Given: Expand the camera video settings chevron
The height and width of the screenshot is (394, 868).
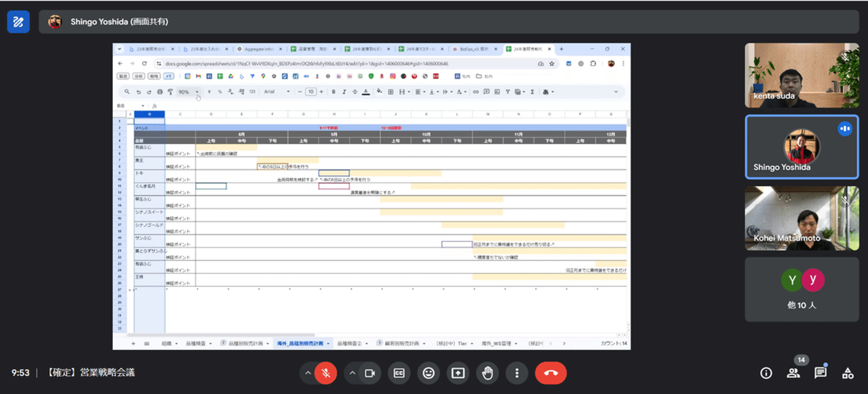Looking at the screenshot, I should (353, 373).
